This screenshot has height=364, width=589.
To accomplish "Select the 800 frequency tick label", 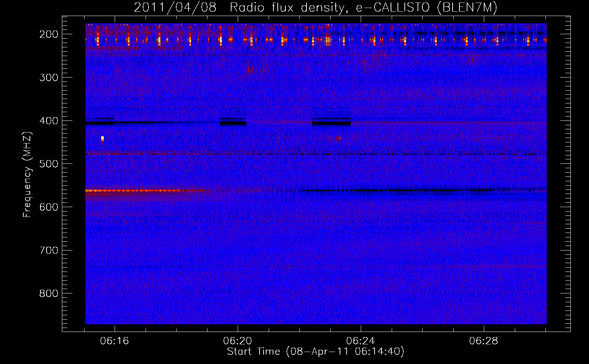I will (49, 293).
